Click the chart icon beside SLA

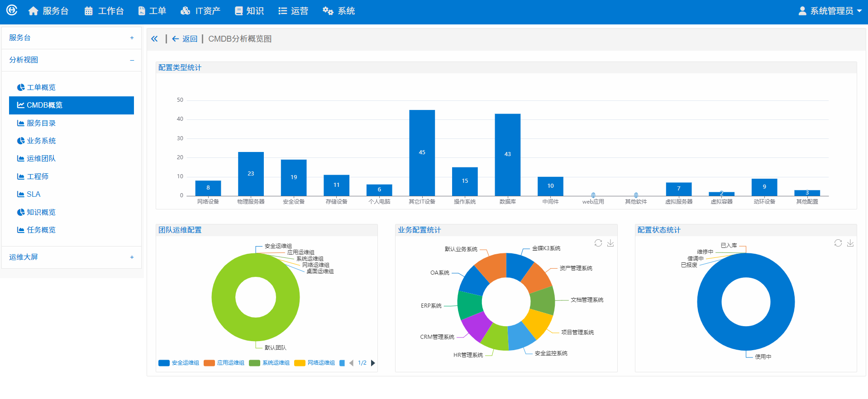click(21, 194)
